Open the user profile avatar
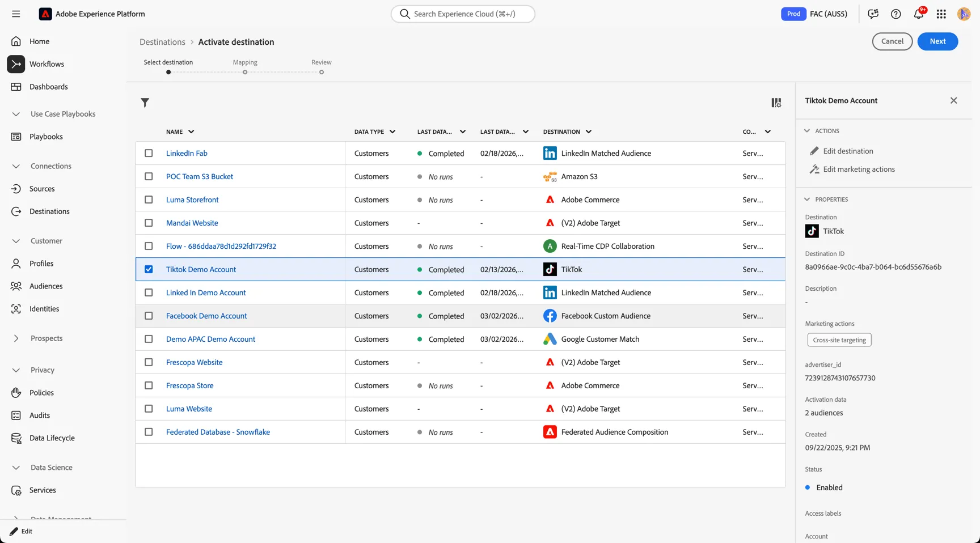Image resolution: width=980 pixels, height=543 pixels. 964,14
